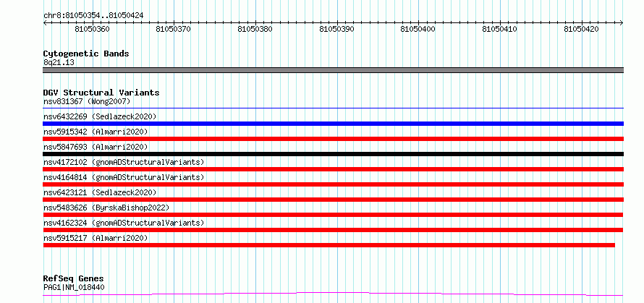Viewport: 644px width, 303px height.
Task: Select the red bar for nsv5915342
Action: (333, 139)
